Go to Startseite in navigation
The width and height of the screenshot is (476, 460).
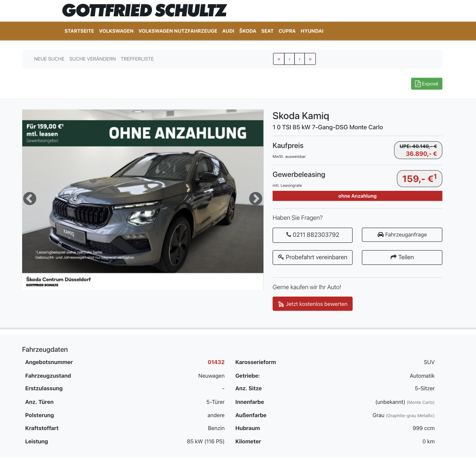point(79,31)
